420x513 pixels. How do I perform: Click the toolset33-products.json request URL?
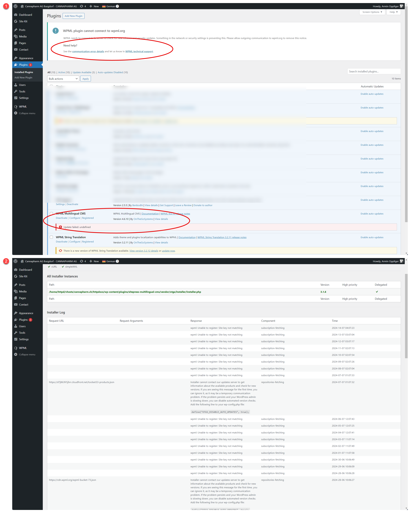[82, 382]
